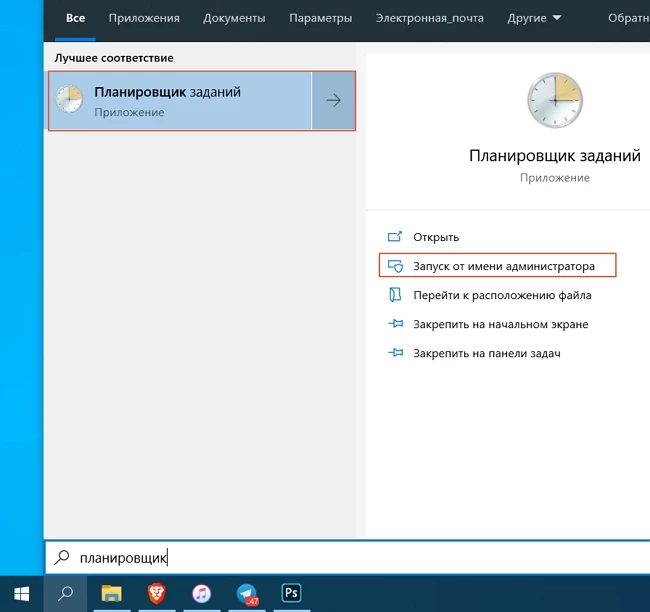Click the open-window icon next to 'Открыть'
The height and width of the screenshot is (612, 650).
point(395,237)
